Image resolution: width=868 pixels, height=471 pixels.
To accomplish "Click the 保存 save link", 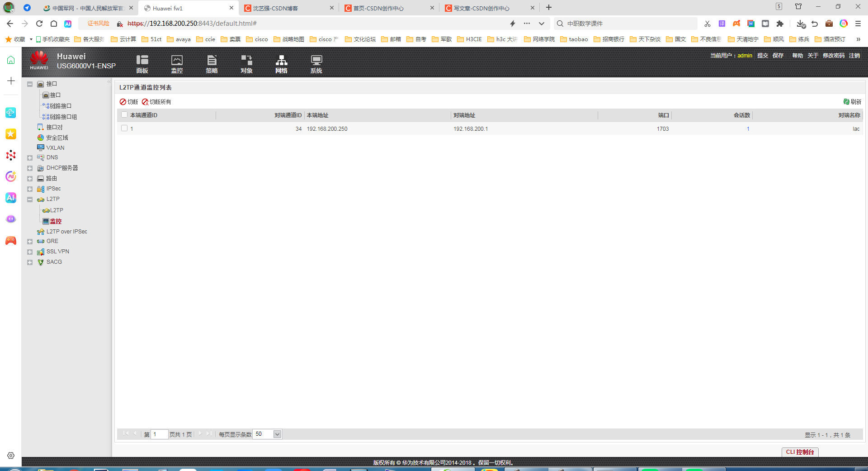I will [778, 56].
